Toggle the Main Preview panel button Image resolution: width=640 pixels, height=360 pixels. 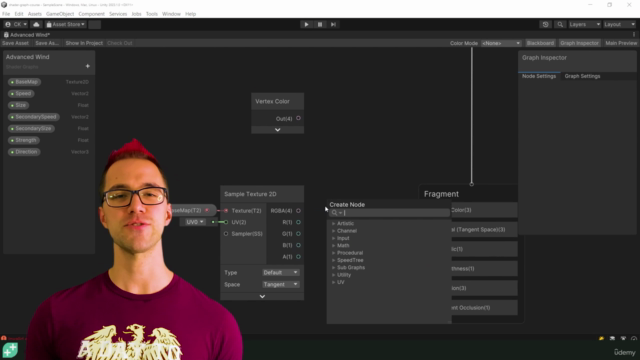pyautogui.click(x=621, y=43)
